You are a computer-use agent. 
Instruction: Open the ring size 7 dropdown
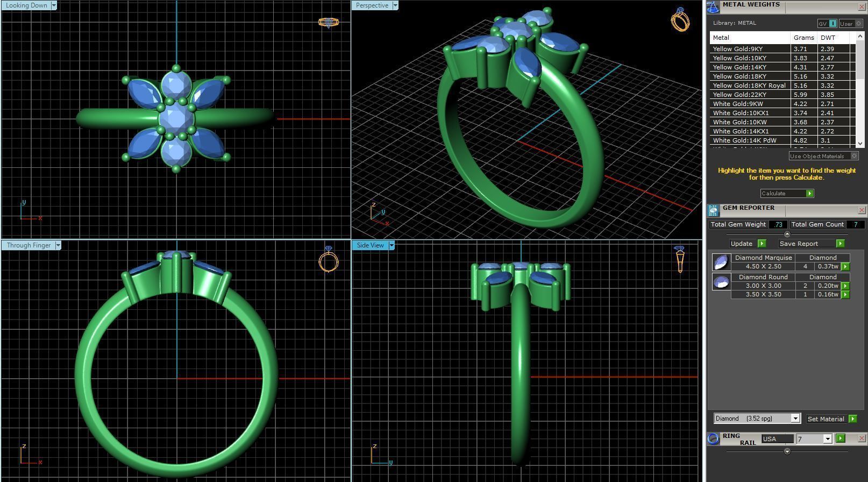coord(827,439)
